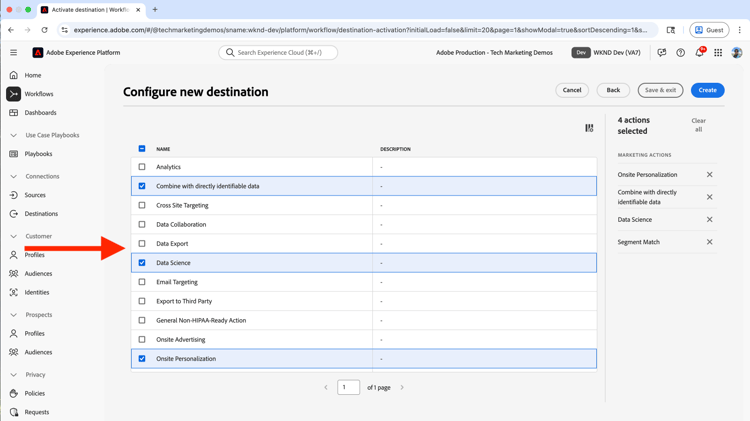Click the Adobe Experience Platform logo
The width and height of the screenshot is (750, 421).
38,53
